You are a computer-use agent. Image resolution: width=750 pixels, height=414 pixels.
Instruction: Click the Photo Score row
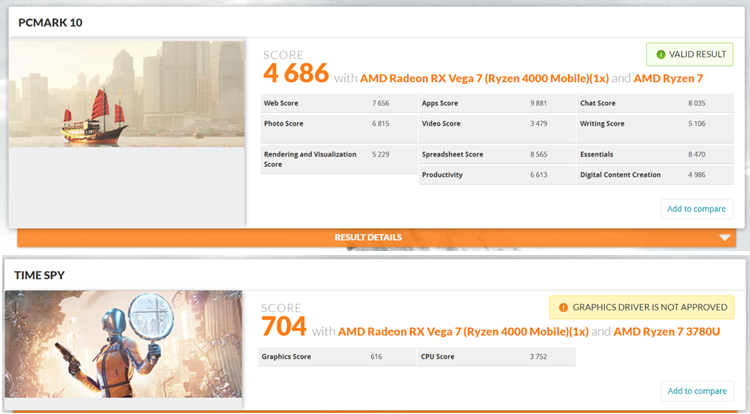[339, 129]
